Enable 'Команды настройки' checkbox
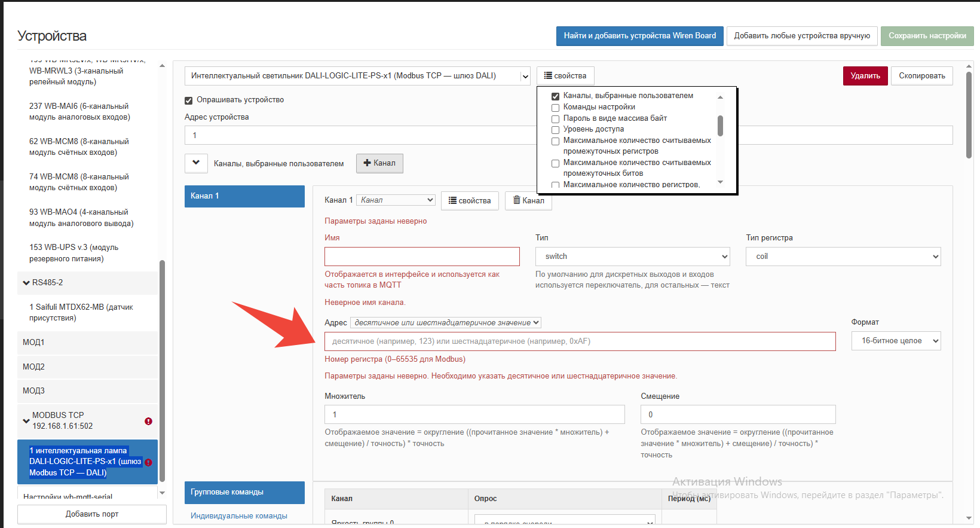 555,108
